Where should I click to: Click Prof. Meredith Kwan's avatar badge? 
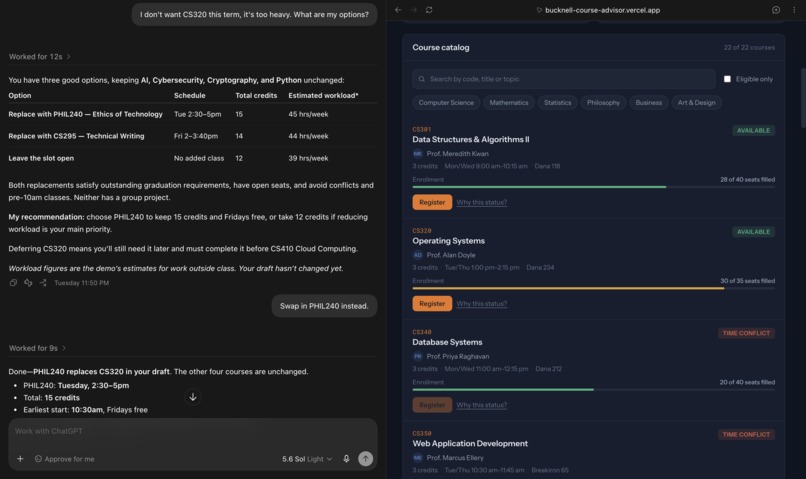click(417, 154)
